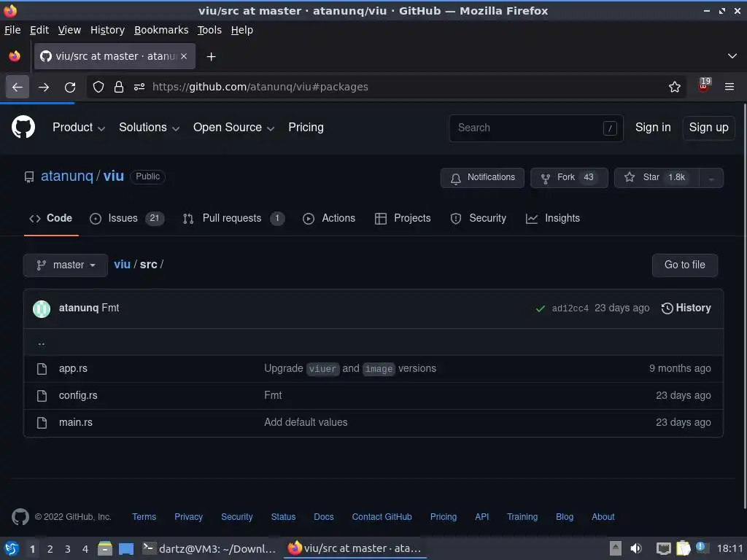Expand the Star lists dropdown arrow
Image resolution: width=747 pixels, height=560 pixels.
(x=711, y=178)
